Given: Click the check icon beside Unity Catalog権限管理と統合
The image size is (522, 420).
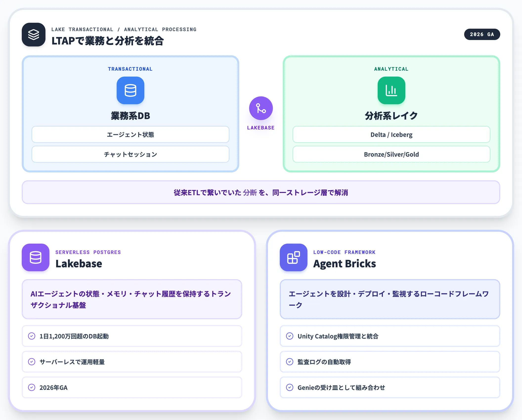Looking at the screenshot, I should click(x=290, y=336).
